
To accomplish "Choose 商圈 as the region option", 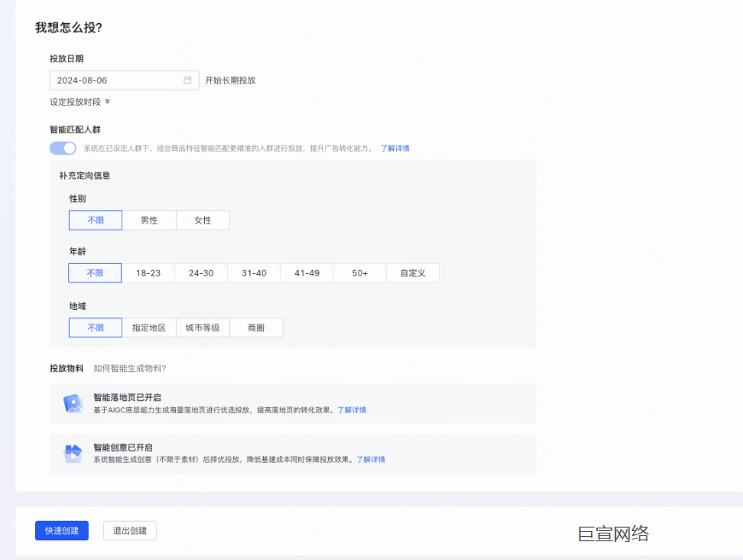I will coord(255,327).
